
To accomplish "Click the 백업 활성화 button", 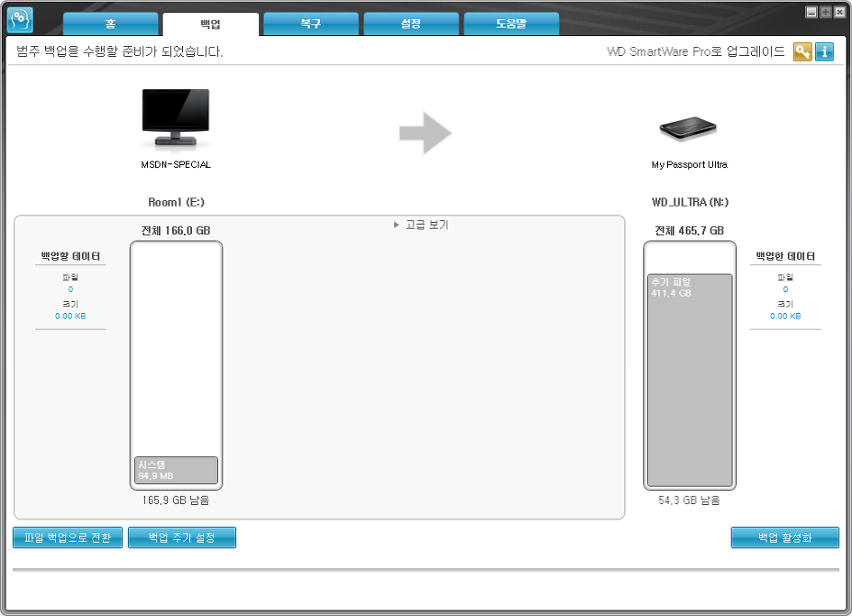I will point(785,538).
